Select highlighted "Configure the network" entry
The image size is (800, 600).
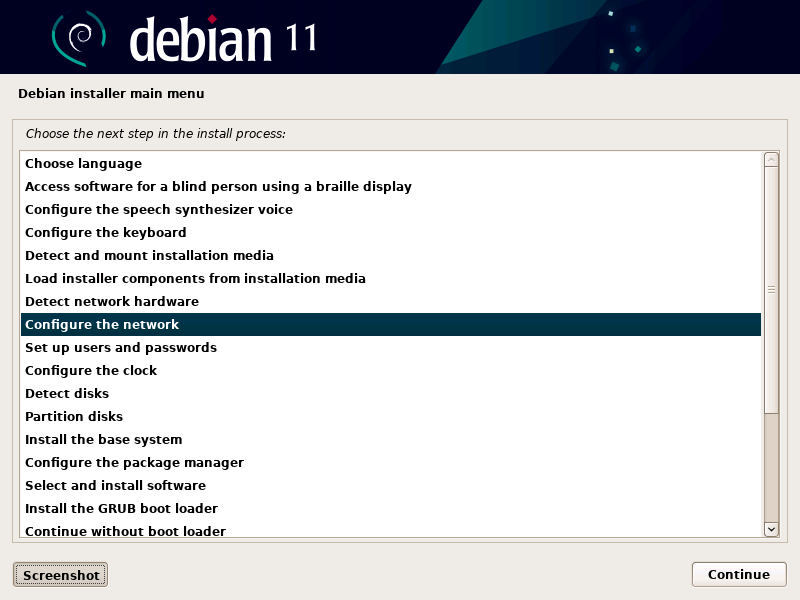[x=391, y=324]
